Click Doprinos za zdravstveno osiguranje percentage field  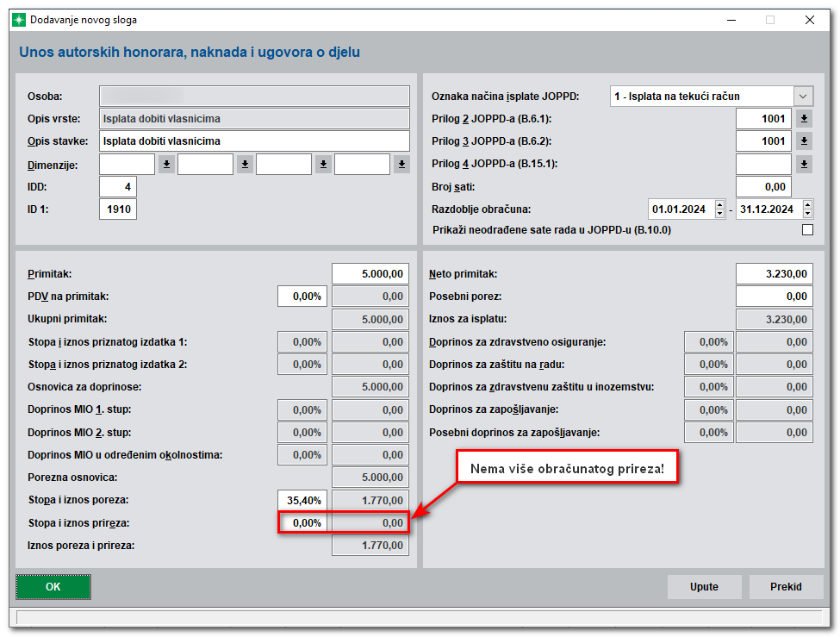point(709,342)
